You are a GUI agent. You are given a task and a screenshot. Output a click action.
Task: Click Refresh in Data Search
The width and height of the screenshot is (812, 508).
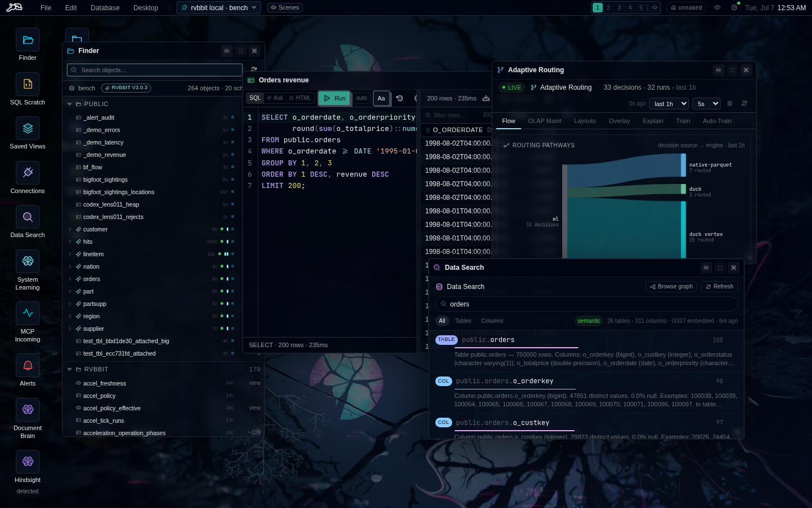719,287
